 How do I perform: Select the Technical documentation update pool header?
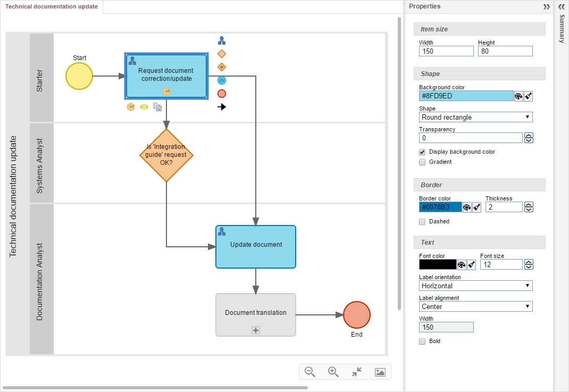click(x=18, y=194)
